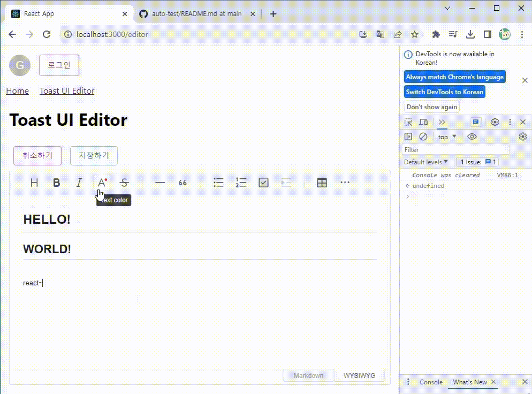Apply strikethrough formatting
This screenshot has height=394, width=532.
coord(124,183)
